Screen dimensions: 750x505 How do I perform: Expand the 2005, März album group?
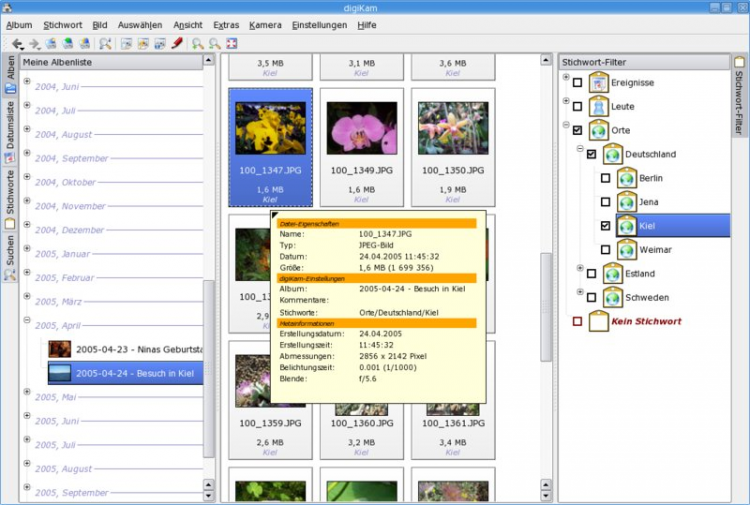tap(27, 296)
